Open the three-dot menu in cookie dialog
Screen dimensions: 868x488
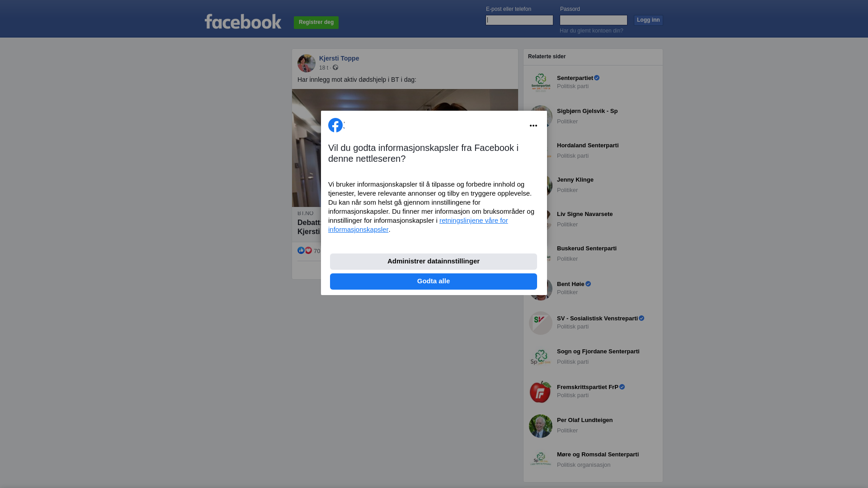pos(533,126)
